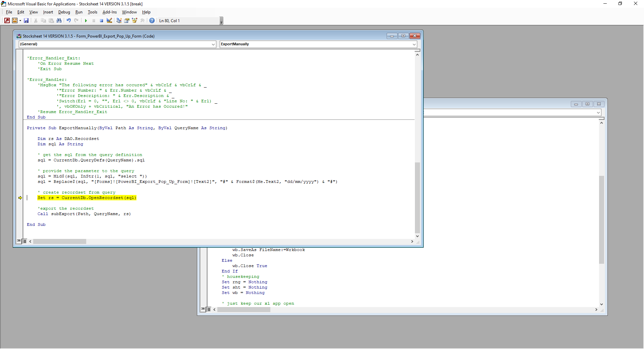Stop execution with the Reset square icon
Image resolution: width=644 pixels, height=349 pixels.
[x=101, y=20]
